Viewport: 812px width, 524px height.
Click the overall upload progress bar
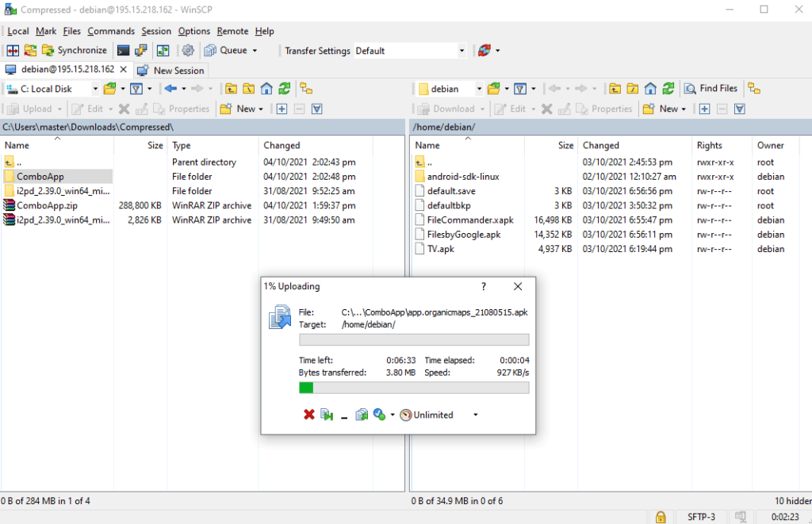414,388
